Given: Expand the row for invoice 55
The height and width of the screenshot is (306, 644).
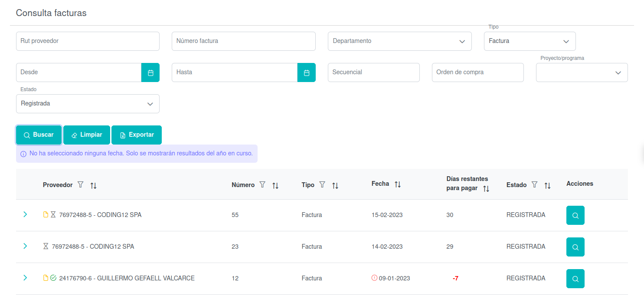Looking at the screenshot, I should (25, 214).
